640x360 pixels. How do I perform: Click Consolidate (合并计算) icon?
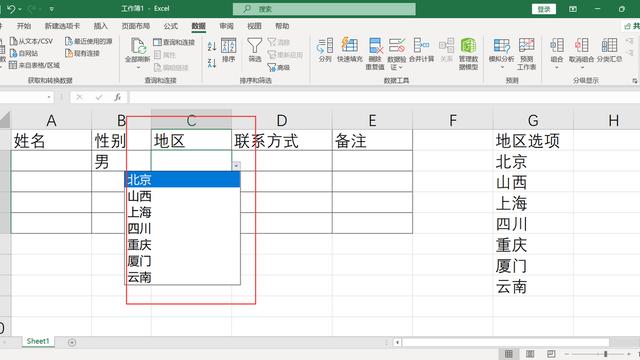point(421,46)
